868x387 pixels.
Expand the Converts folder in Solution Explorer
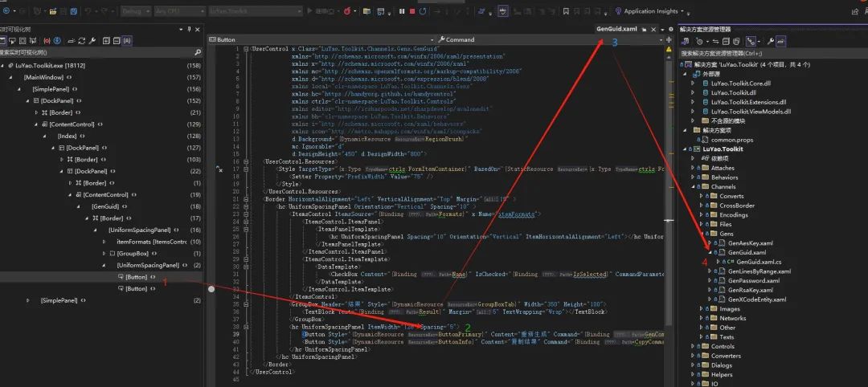[x=701, y=196]
